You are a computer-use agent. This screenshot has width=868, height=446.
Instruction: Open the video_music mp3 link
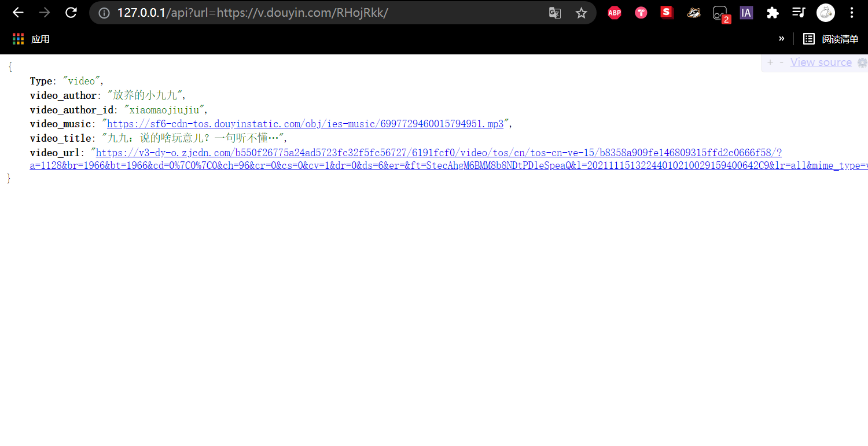[x=305, y=124]
